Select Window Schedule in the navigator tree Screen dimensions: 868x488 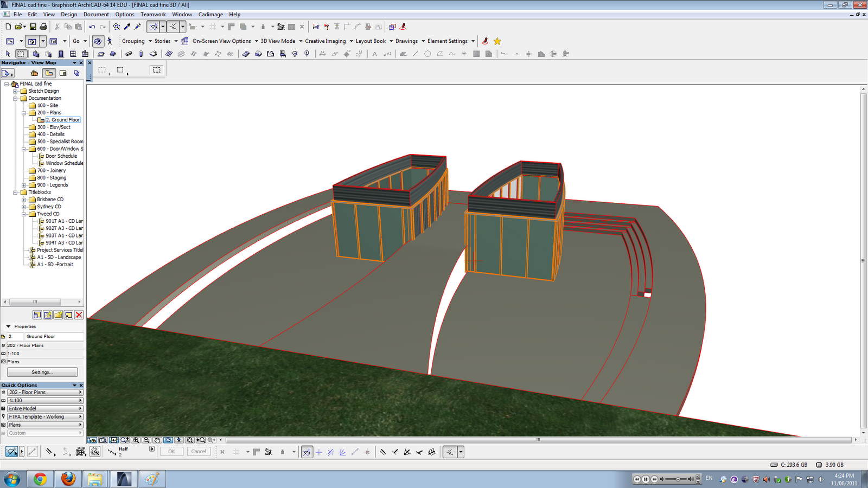64,163
